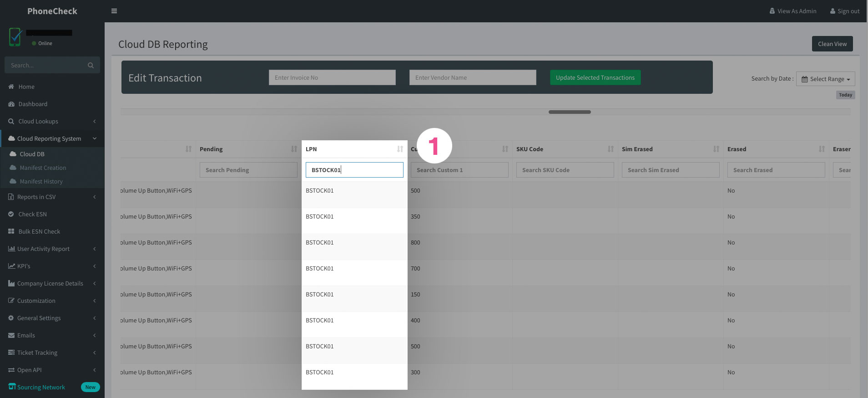Focus the Search SKU Code filter field

565,170
